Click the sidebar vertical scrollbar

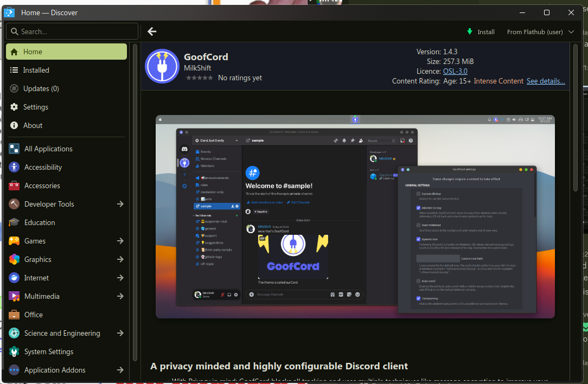click(135, 202)
